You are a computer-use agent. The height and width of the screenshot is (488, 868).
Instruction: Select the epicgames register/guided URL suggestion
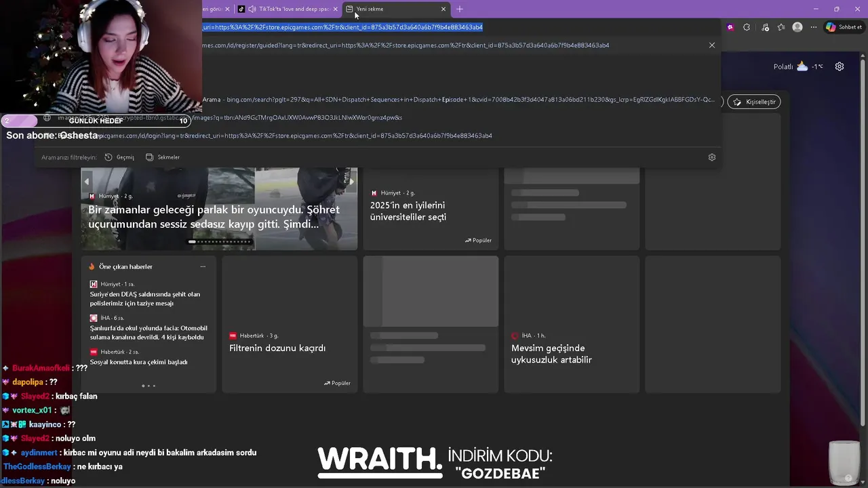click(x=406, y=45)
